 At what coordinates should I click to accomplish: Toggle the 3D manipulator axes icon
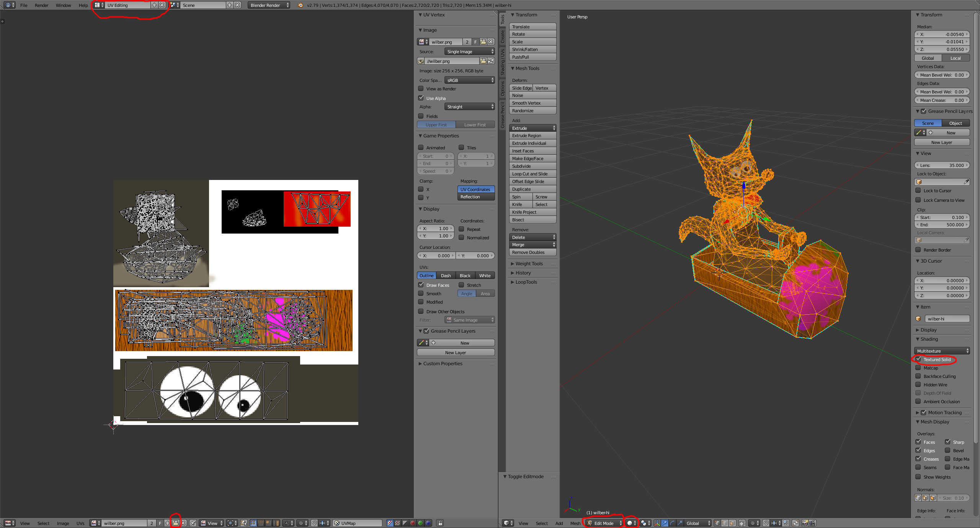657,523
